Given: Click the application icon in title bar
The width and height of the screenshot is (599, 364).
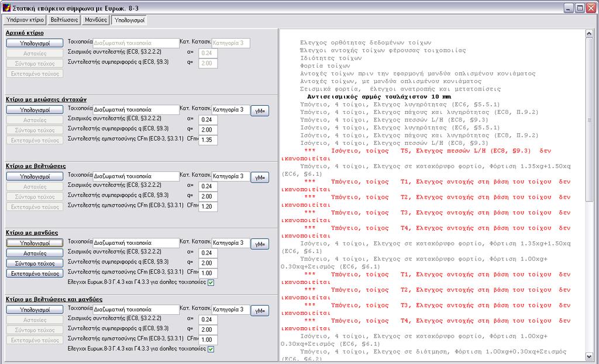Looking at the screenshot, I should click(6, 8).
